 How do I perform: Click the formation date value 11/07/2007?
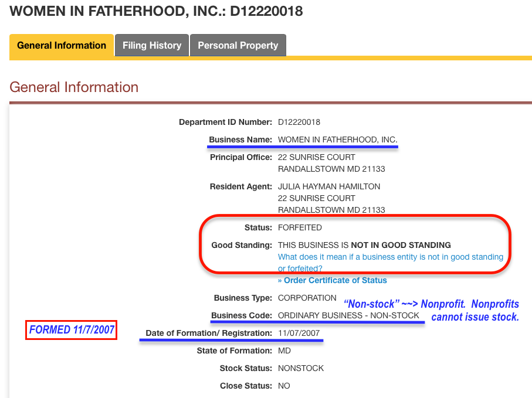pos(299,333)
